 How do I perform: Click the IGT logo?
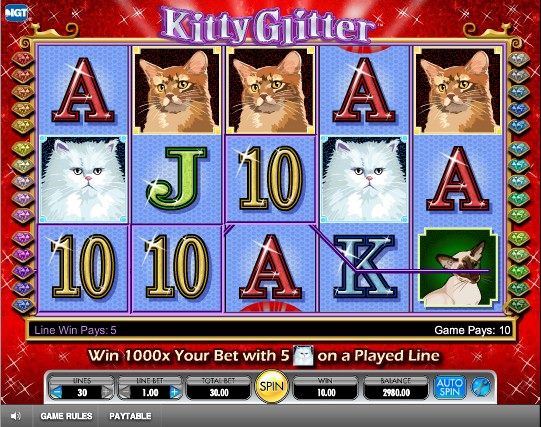[16, 13]
